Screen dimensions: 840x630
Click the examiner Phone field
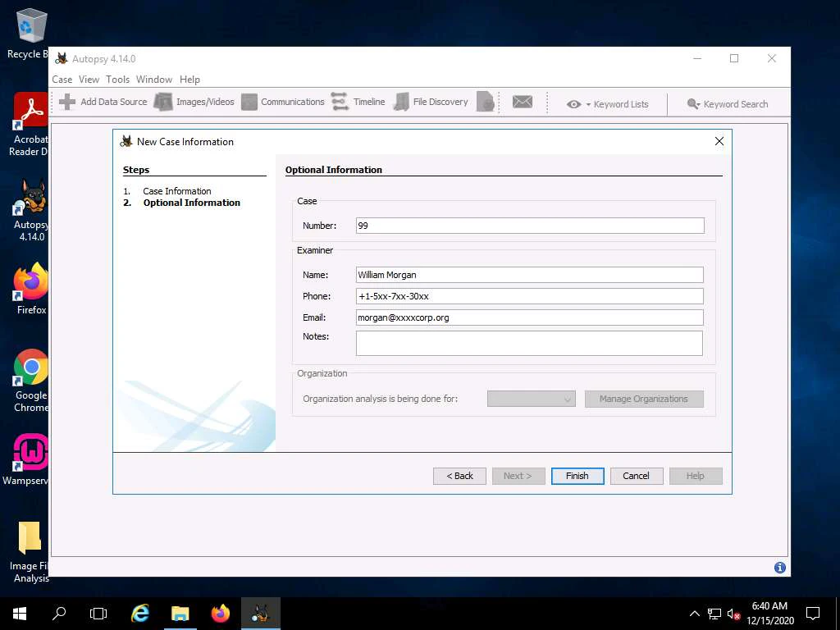(x=529, y=296)
